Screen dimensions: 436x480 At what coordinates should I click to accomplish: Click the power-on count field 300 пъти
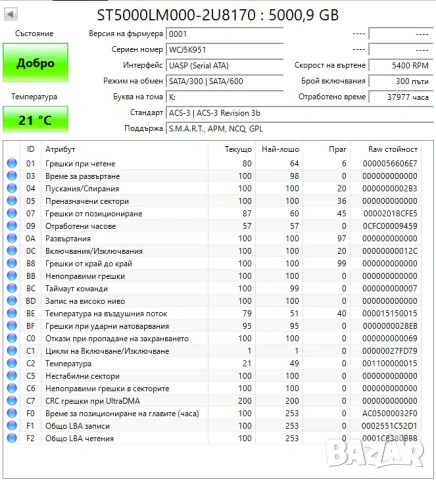coord(401,81)
